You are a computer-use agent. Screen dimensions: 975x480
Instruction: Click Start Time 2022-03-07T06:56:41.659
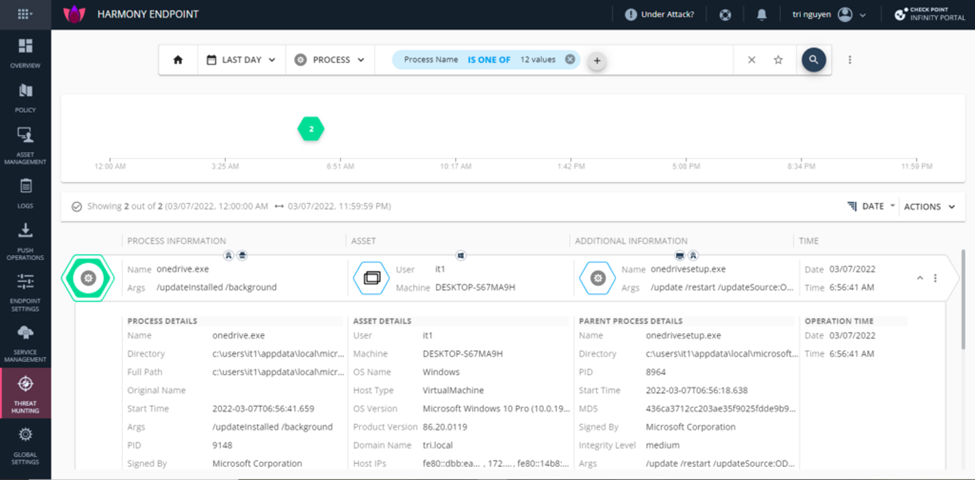264,408
